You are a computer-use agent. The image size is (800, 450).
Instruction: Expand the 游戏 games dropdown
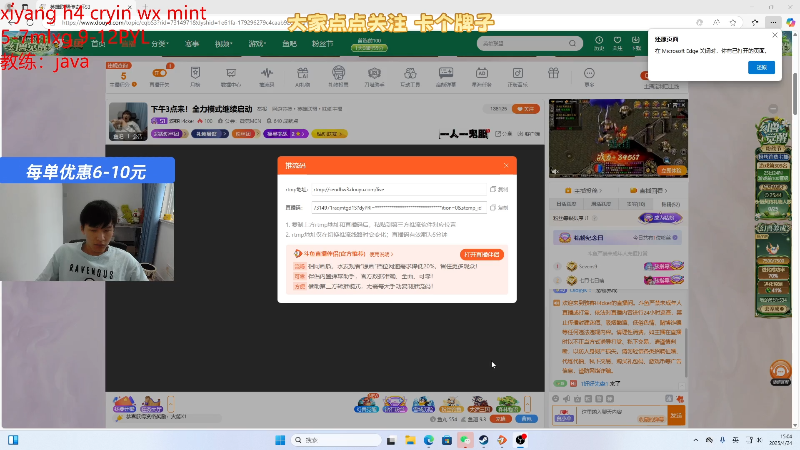click(x=257, y=44)
